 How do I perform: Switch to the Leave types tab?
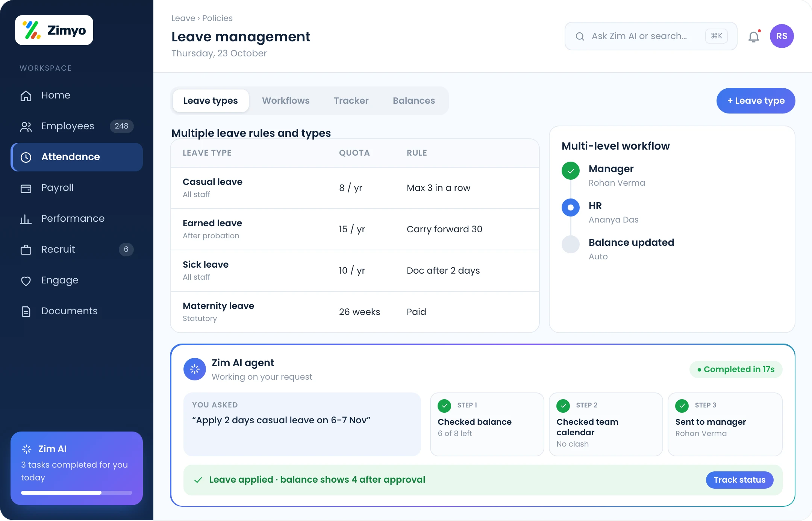211,101
